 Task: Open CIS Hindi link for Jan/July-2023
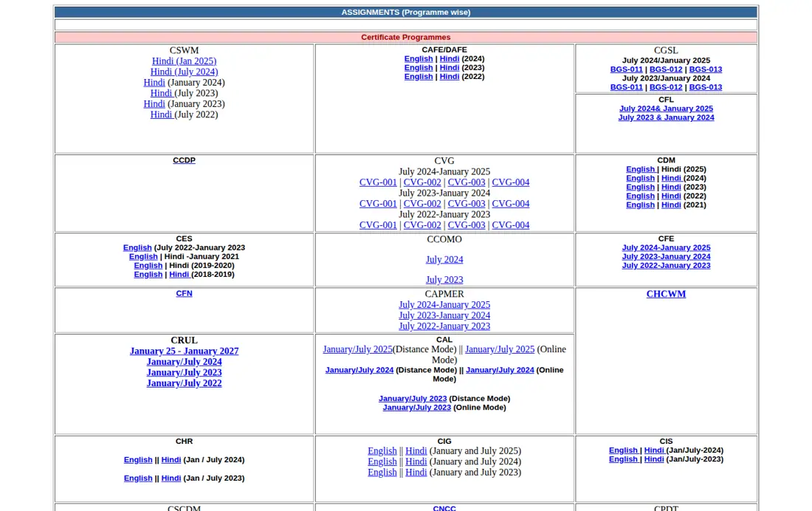[654, 459]
